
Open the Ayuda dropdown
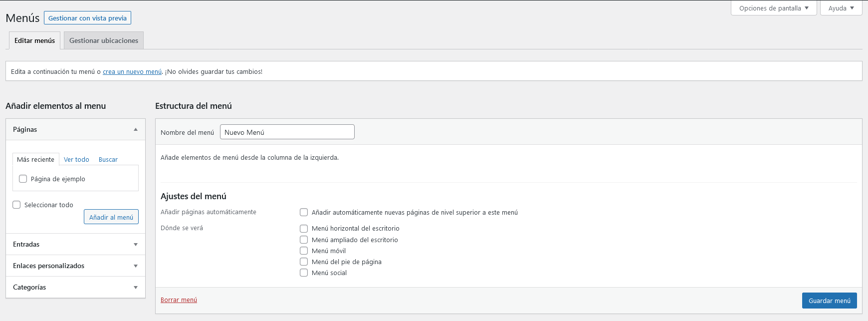tap(841, 8)
